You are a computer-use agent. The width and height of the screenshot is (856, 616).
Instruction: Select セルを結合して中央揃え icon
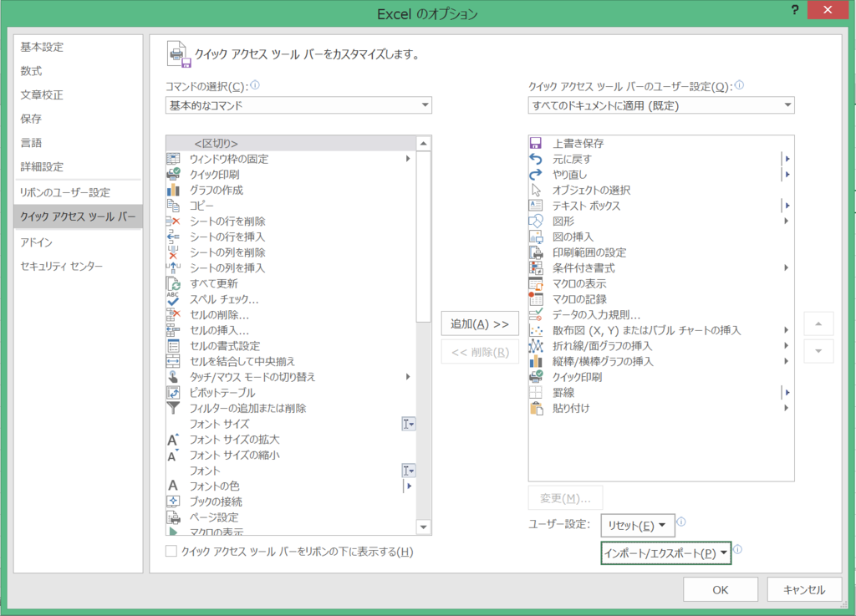click(173, 361)
